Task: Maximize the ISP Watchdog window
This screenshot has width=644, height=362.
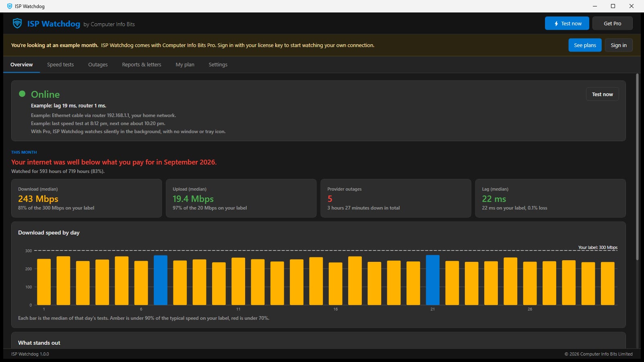Action: [x=613, y=6]
